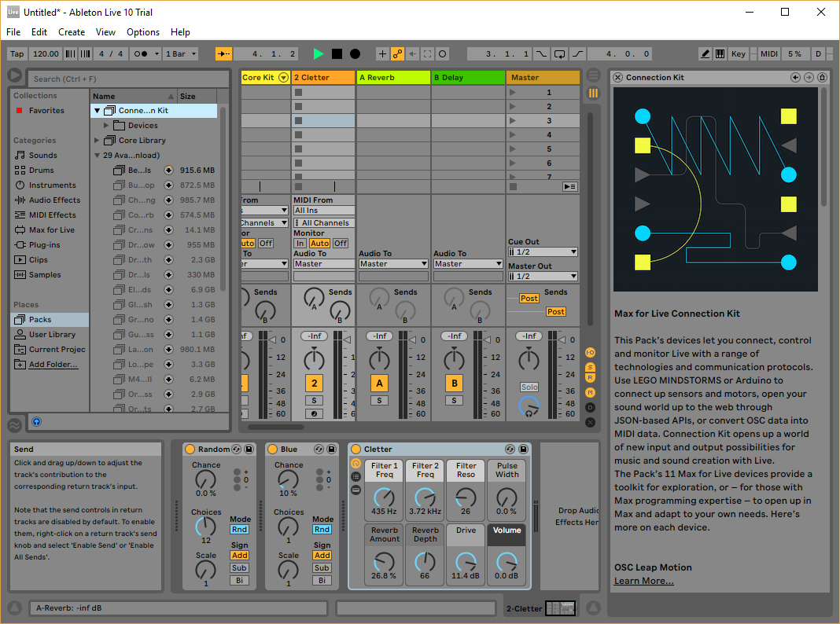840x624 pixels.
Task: Click the Preview headphone icon in browser
Action: click(x=36, y=422)
